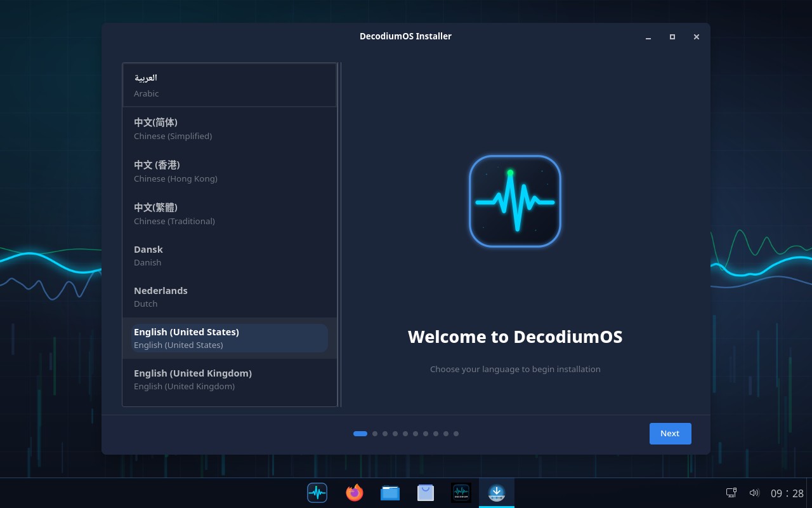Select English (United Kingdom) language
The width and height of the screenshot is (812, 508).
[230, 379]
